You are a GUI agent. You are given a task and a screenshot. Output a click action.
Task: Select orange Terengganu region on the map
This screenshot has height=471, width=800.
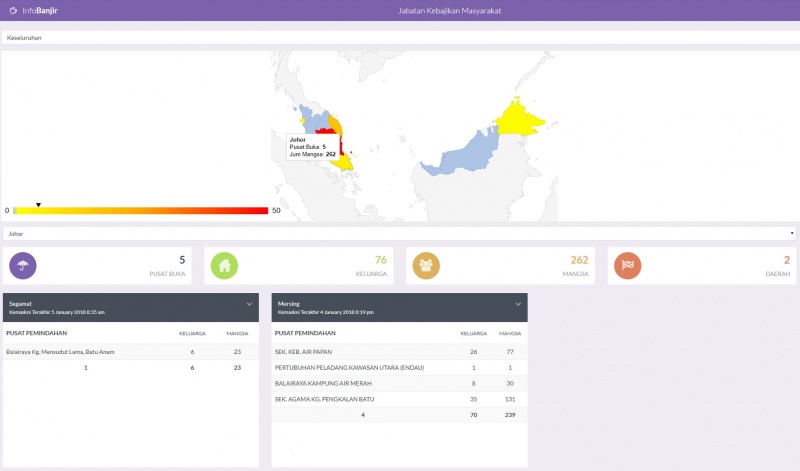coord(335,124)
